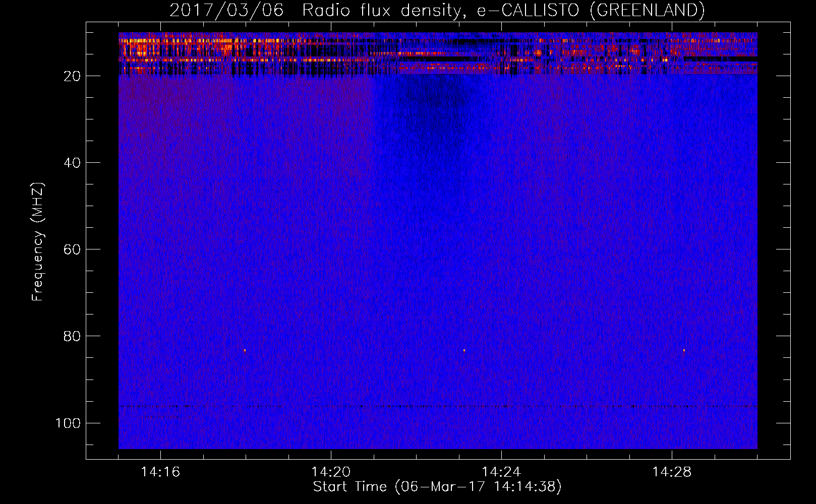The width and height of the screenshot is (816, 504).
Task: Click the 14:28 time tick label
Action: 672,472
